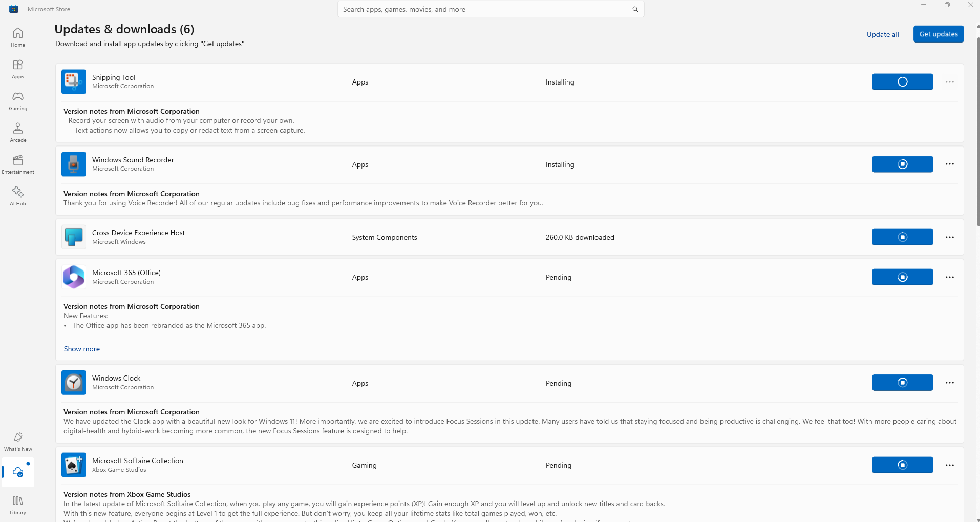Click the Get updates button
Screen dimensions: 980x522
click(938, 34)
